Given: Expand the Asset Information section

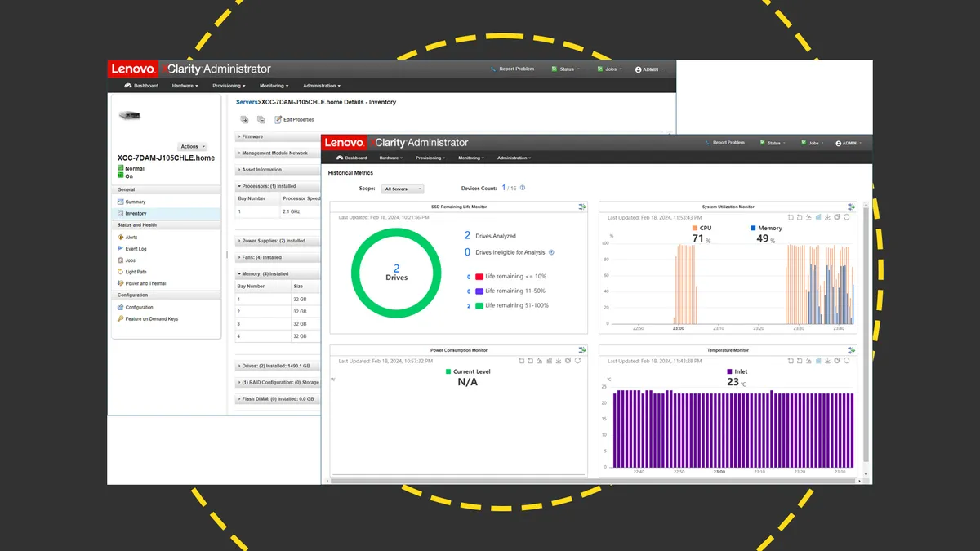Looking at the screenshot, I should pyautogui.click(x=278, y=170).
